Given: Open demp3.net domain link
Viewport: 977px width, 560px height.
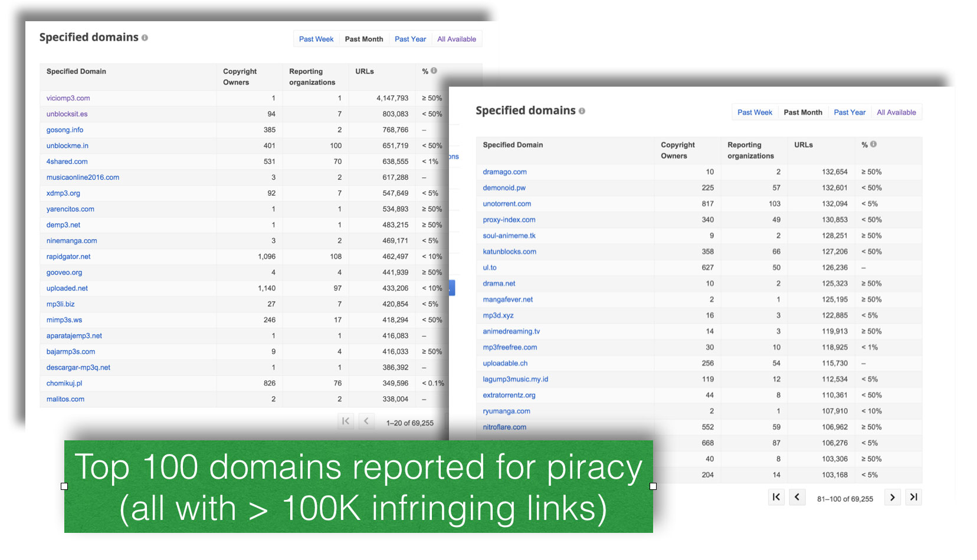Looking at the screenshot, I should [63, 225].
